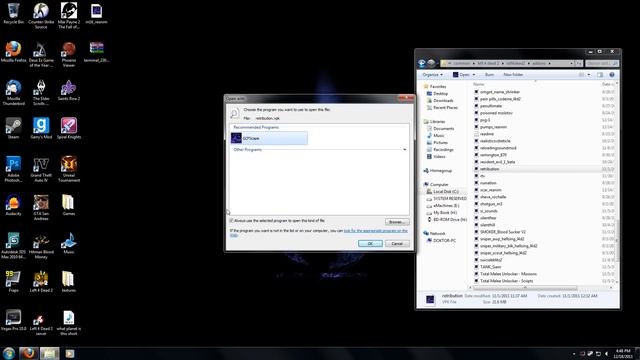Select Music library in navigation pane
640x360 pixels.
tap(439, 136)
